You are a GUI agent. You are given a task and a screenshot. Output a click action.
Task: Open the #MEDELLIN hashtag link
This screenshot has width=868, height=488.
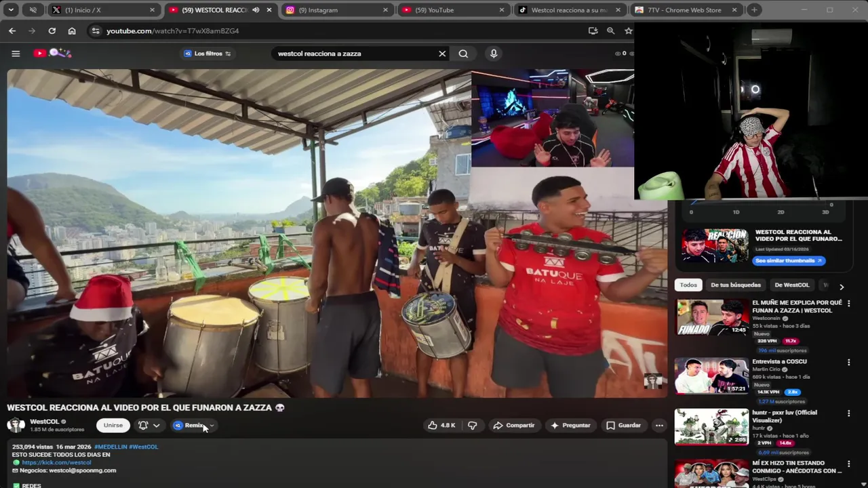click(111, 447)
